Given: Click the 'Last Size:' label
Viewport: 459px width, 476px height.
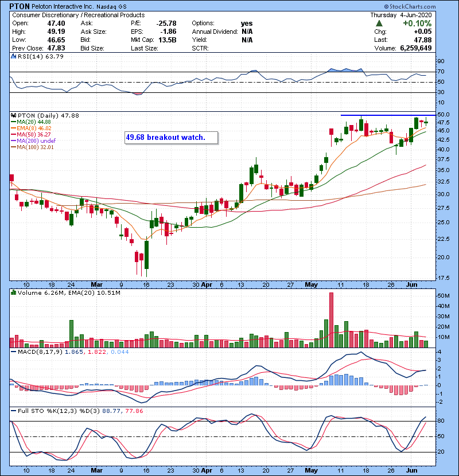Looking at the screenshot, I should pyautogui.click(x=144, y=48).
